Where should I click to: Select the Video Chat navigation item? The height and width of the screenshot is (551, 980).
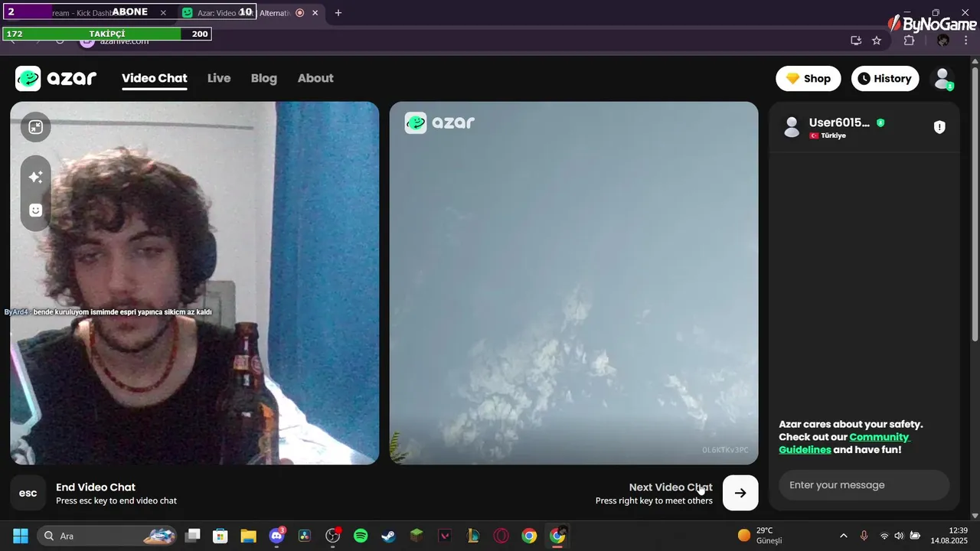155,78
